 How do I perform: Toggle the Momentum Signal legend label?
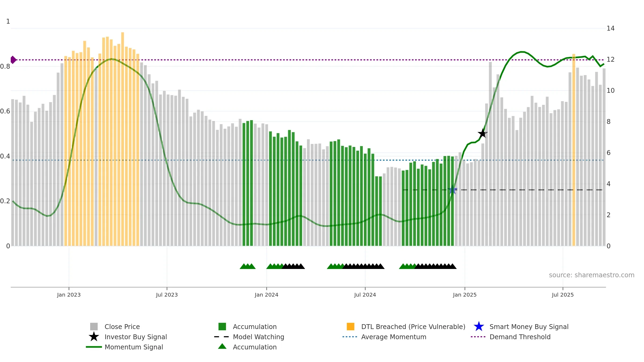(x=134, y=347)
